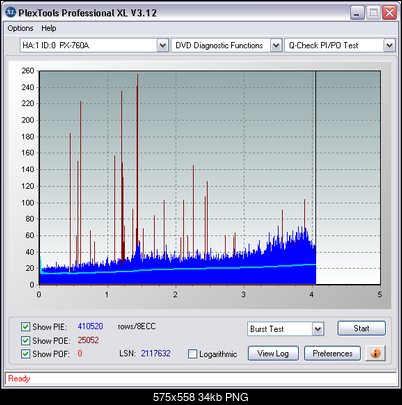Open the Options menu
The image size is (402, 405).
20,28
